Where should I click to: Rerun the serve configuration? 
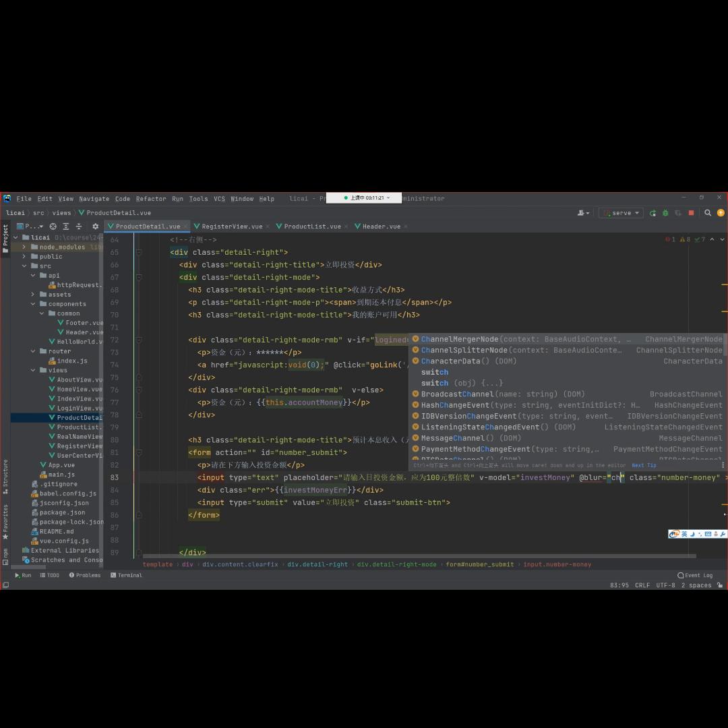coord(653,213)
